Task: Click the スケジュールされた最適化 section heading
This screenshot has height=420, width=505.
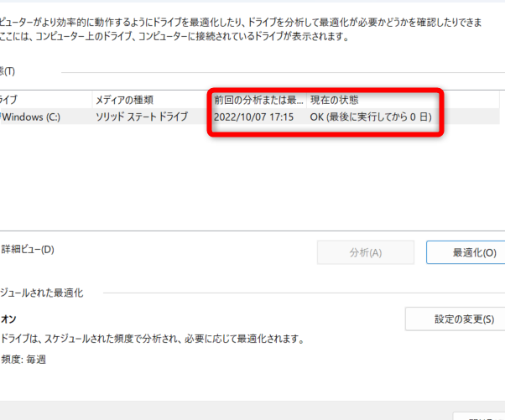Action: (x=42, y=293)
